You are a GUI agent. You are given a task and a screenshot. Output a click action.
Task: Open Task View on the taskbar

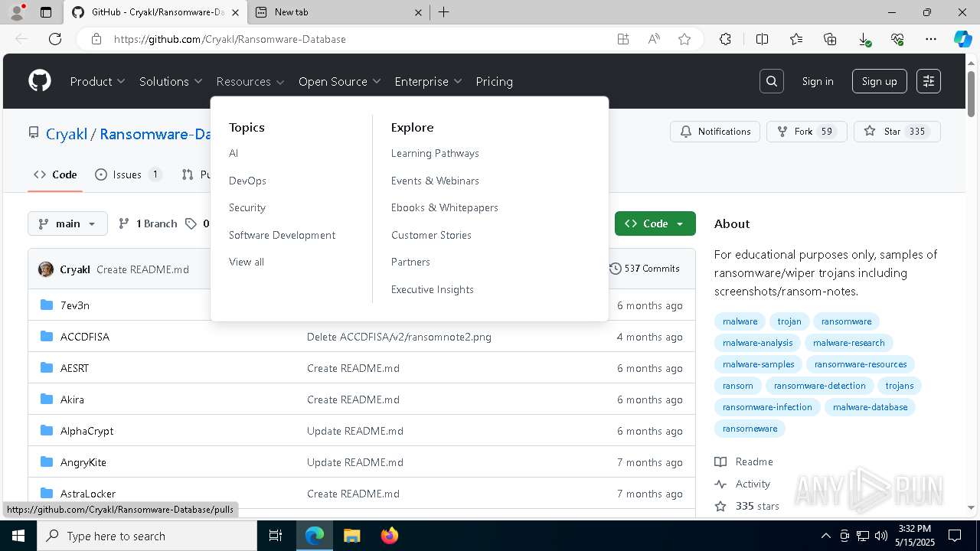tap(276, 536)
